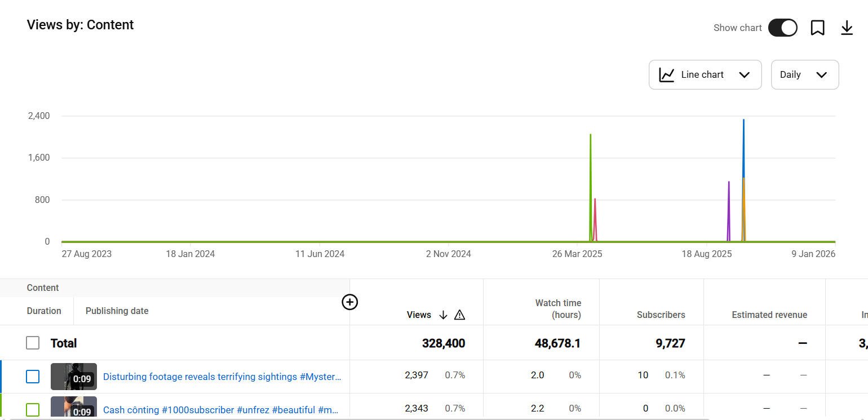Screen dimensions: 868x420
Task: Select the Disturbing footage video checkbox
Action: click(x=33, y=377)
